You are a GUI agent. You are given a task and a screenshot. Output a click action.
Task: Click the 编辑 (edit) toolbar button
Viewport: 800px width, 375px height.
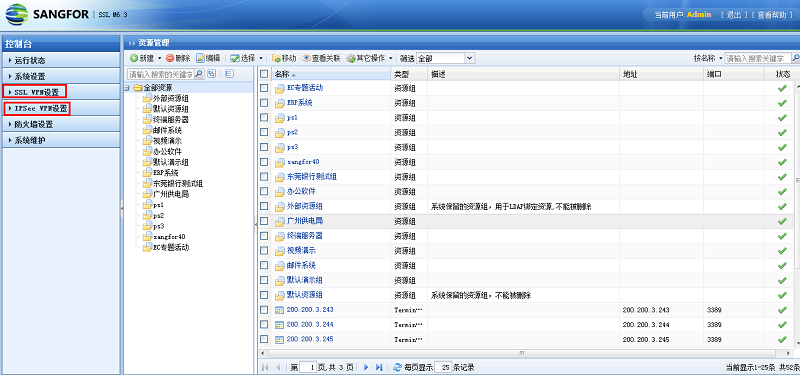(x=208, y=58)
